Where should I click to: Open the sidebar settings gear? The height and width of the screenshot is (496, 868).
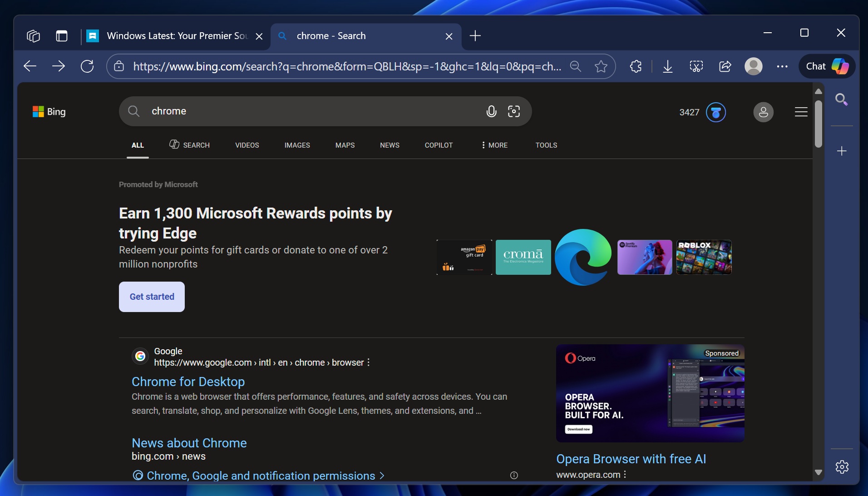842,466
